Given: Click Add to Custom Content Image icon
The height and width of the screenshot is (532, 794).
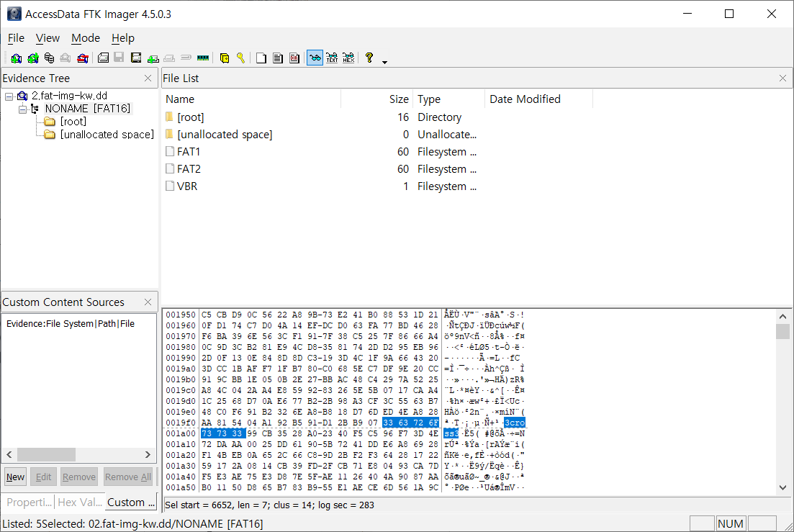Looking at the screenshot, I should pos(153,59).
